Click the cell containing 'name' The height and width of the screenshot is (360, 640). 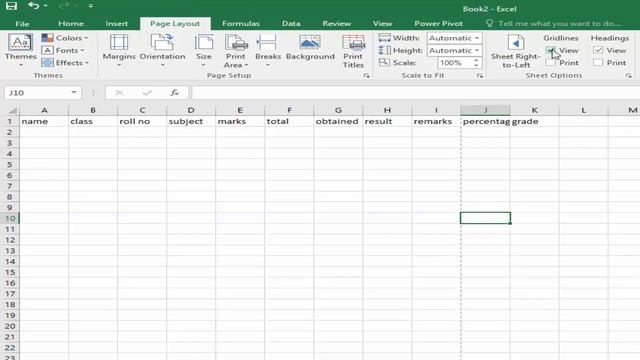click(x=44, y=122)
